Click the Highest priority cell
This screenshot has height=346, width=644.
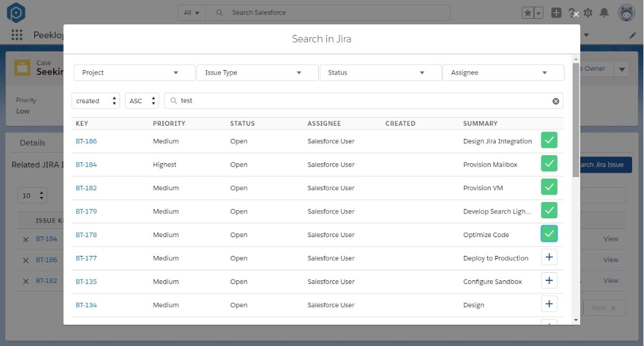(x=164, y=165)
